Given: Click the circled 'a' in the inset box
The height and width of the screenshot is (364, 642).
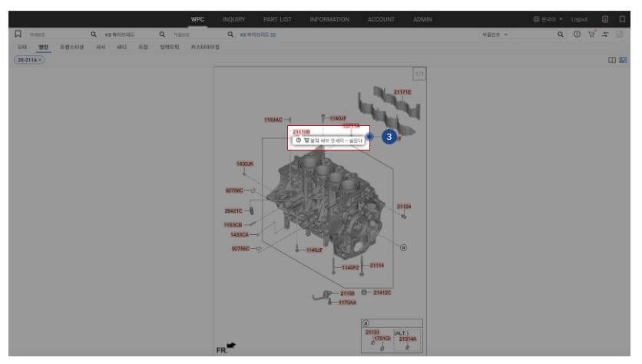Looking at the screenshot, I should click(x=366, y=323).
